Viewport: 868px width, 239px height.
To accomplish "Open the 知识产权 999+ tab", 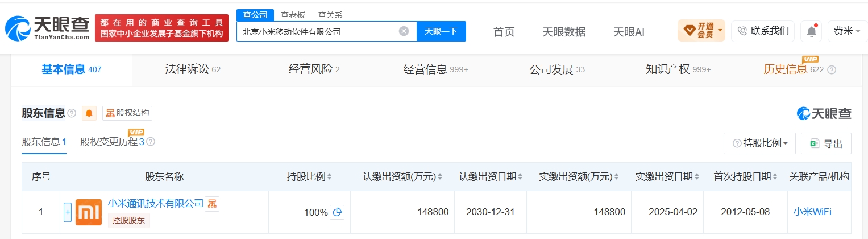I will click(x=678, y=69).
